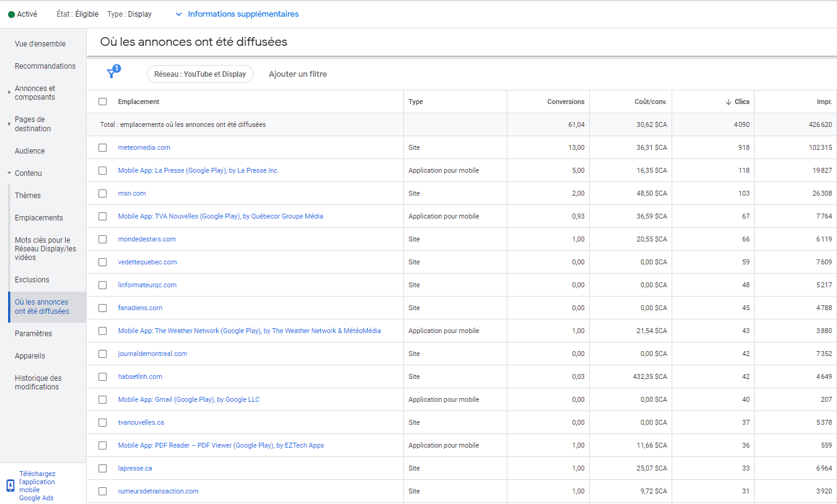Image resolution: width=837 pixels, height=504 pixels.
Task: Expand the Pages de destination arrow
Action: point(9,124)
